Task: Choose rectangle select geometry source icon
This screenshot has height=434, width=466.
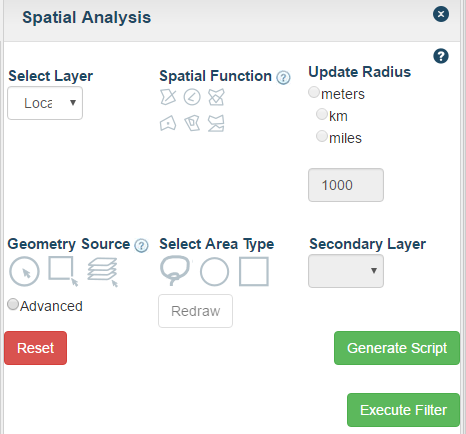Action: (x=63, y=271)
